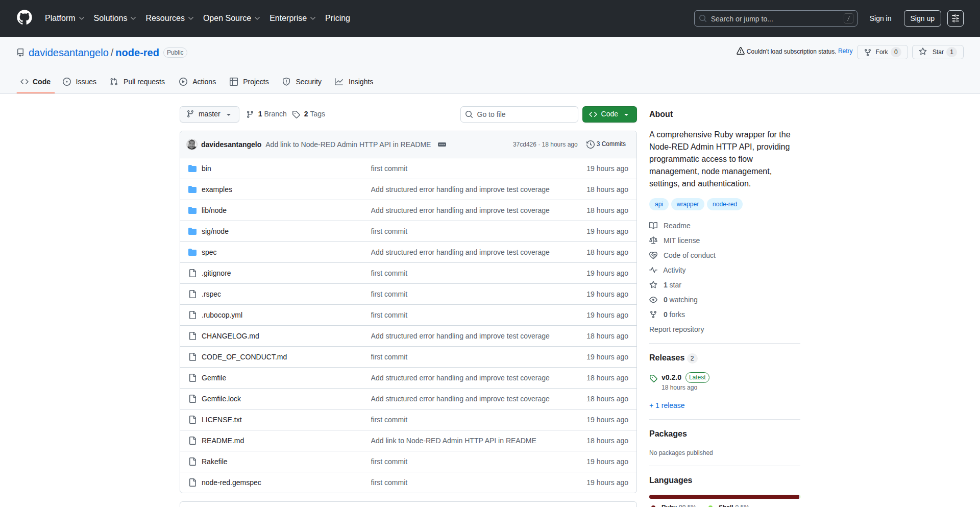980x507 pixels.
Task: Open the v0.2.0 release link
Action: tap(671, 377)
